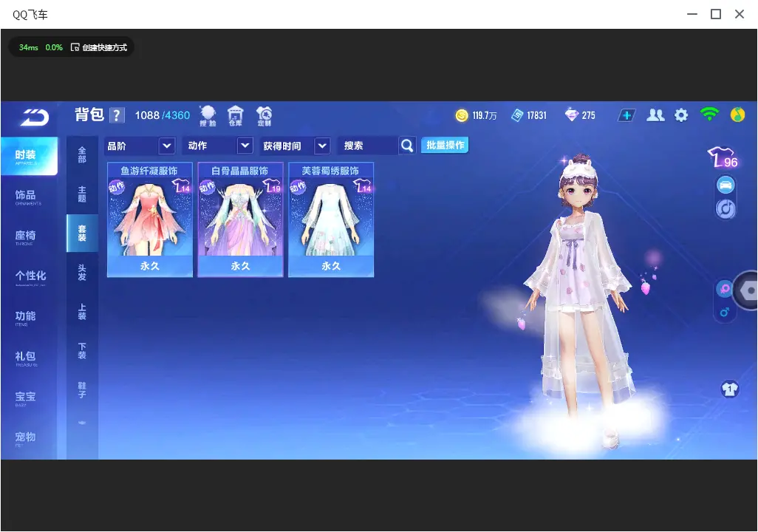Image resolution: width=758 pixels, height=532 pixels.
Task: Click the hexagon floating assistant button
Action: pyautogui.click(x=746, y=290)
